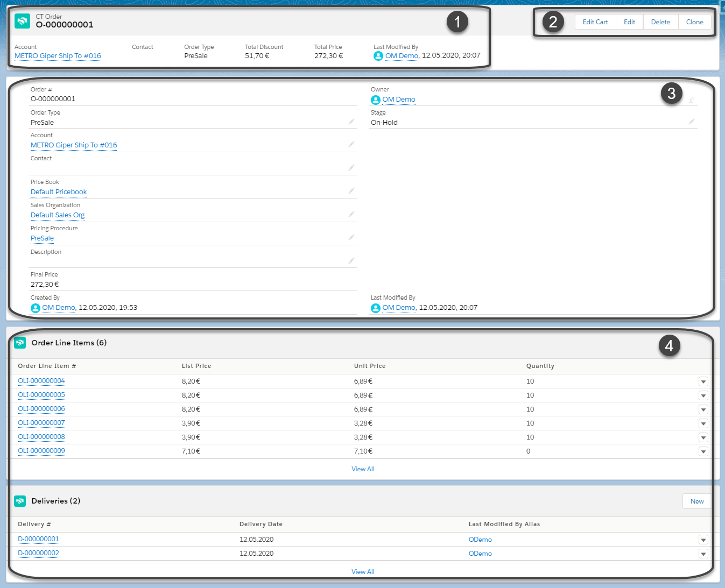Image resolution: width=725 pixels, height=588 pixels.
Task: Click pencil edit icon next to Order Type
Action: pyautogui.click(x=351, y=122)
